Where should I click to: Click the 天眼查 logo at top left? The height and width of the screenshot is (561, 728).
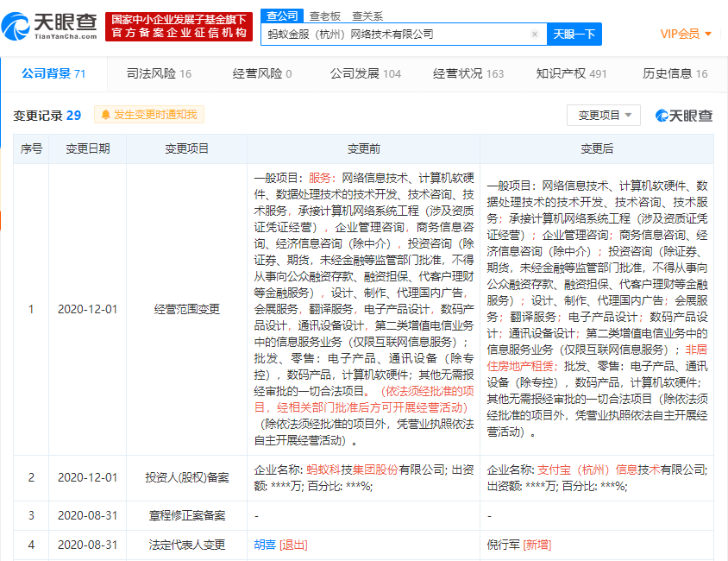tap(50, 27)
